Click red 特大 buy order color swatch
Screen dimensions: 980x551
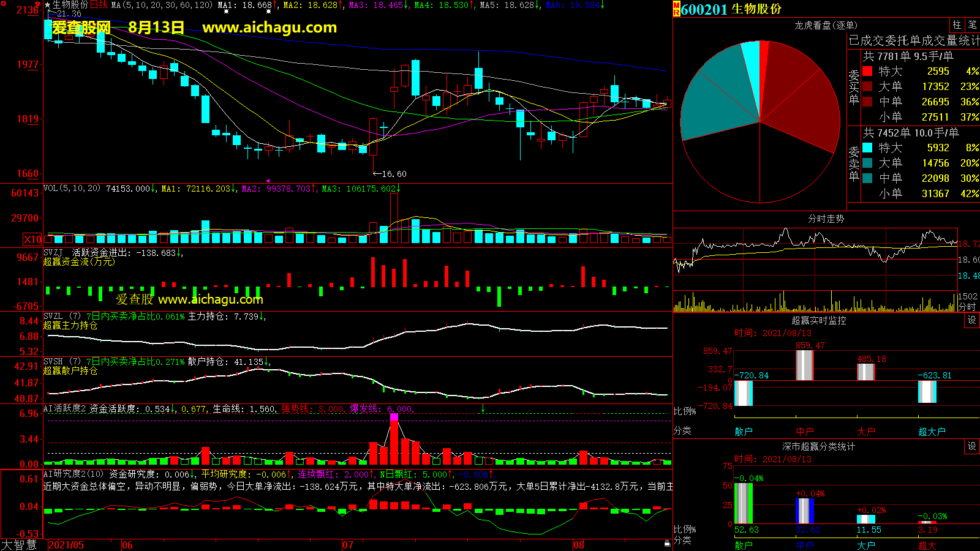click(867, 71)
